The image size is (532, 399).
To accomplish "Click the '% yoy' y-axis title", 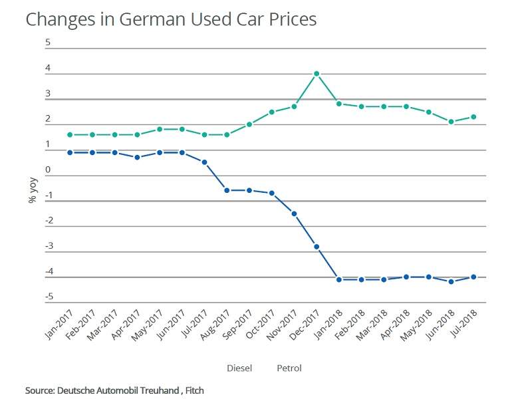I will pyautogui.click(x=32, y=189).
